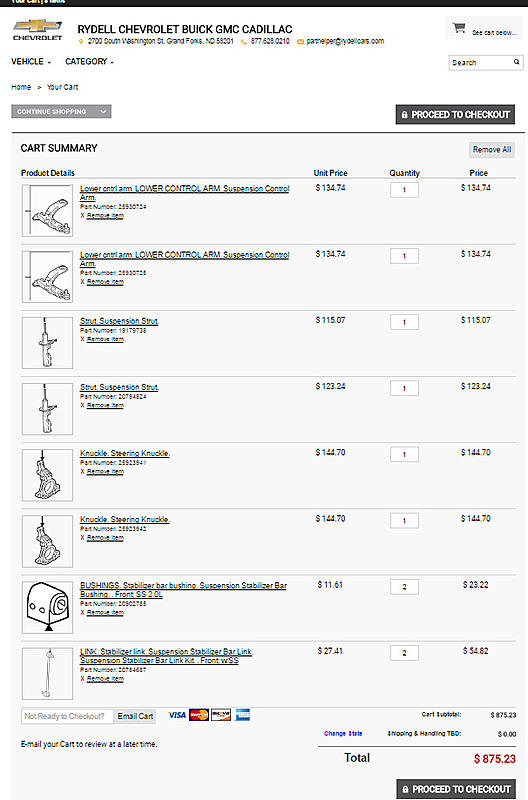This screenshot has height=800, width=528.
Task: Click the Email Cart button
Action: click(135, 716)
